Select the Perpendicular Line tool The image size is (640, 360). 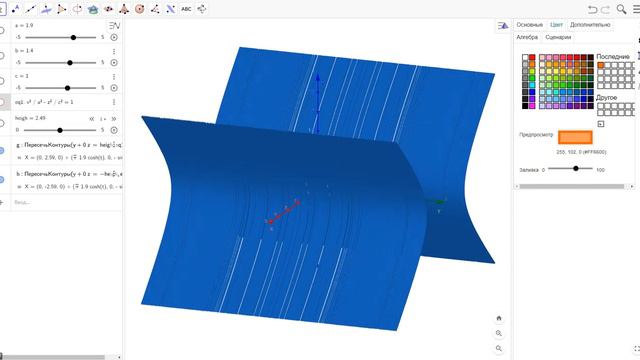[46, 9]
